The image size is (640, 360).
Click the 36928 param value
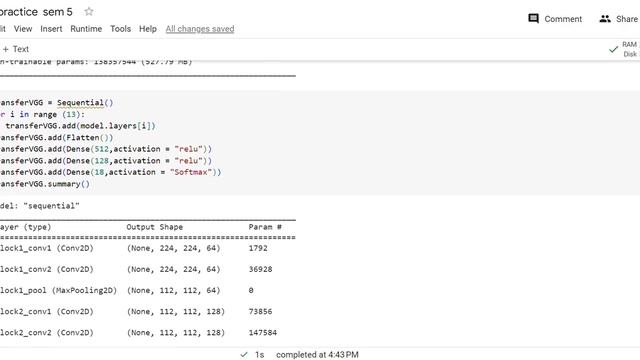[x=260, y=269]
